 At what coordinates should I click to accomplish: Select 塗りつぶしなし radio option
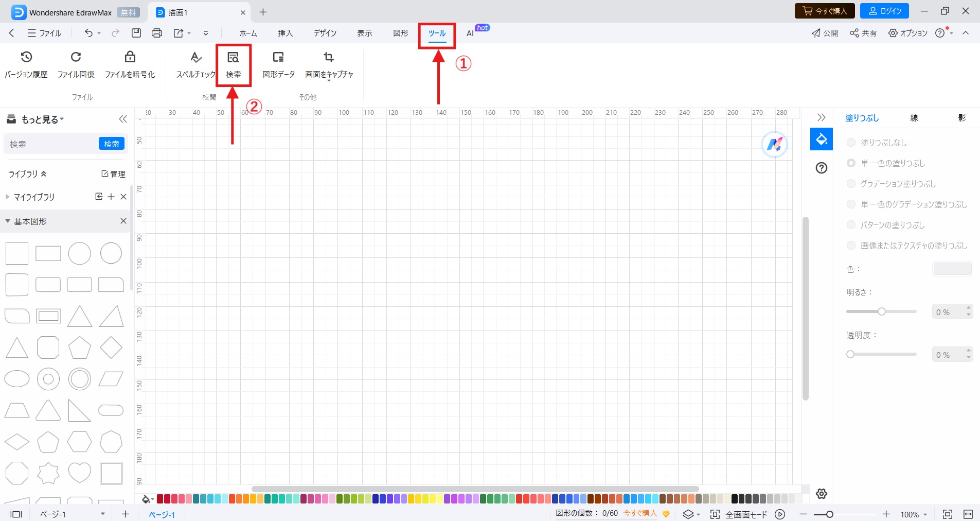pos(851,142)
